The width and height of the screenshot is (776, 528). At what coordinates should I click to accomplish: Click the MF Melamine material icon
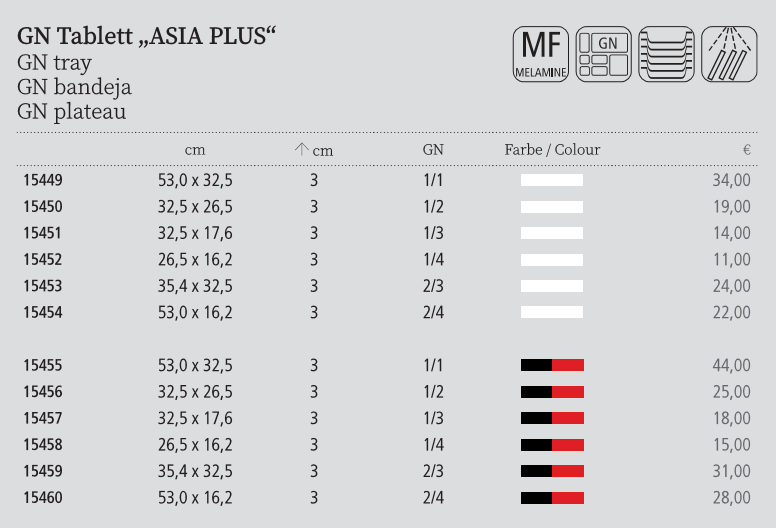click(541, 54)
